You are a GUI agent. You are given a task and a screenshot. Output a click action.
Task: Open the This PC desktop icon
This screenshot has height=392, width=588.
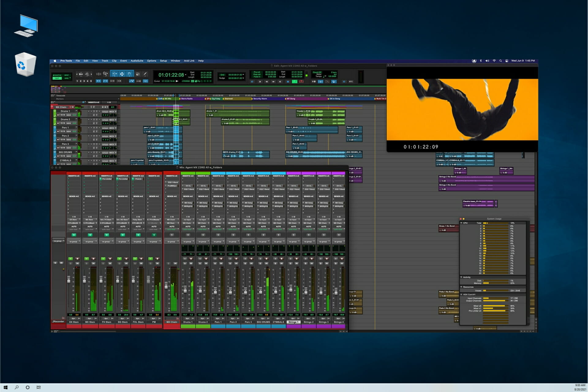tap(26, 26)
